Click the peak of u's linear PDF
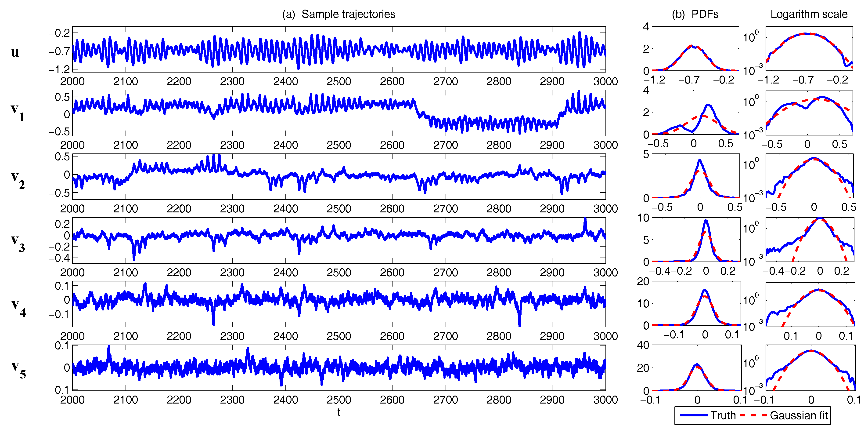The height and width of the screenshot is (433, 868). click(x=692, y=46)
